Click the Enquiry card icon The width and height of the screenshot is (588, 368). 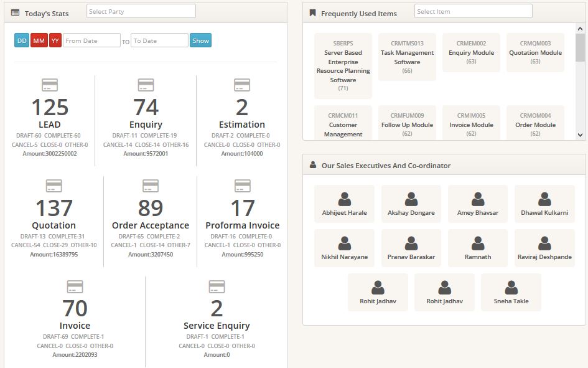pos(146,83)
